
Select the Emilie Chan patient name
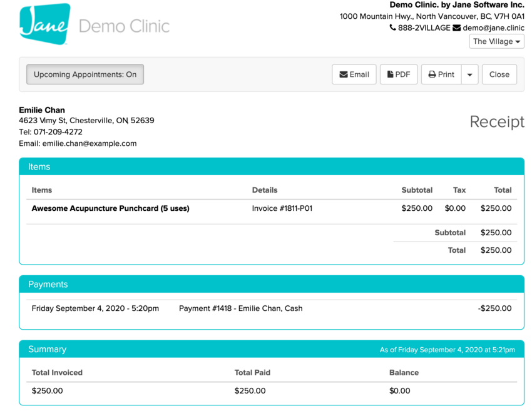(x=42, y=110)
